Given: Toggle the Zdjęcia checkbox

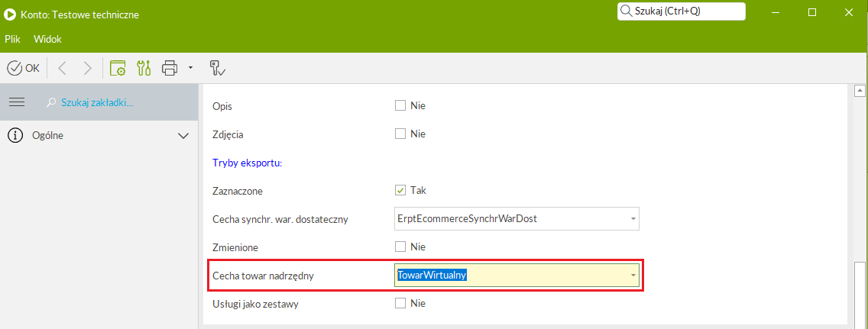Looking at the screenshot, I should click(x=400, y=134).
